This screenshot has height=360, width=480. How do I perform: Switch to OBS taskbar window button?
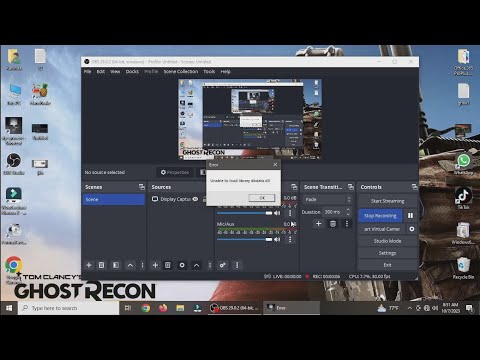[x=235, y=308]
